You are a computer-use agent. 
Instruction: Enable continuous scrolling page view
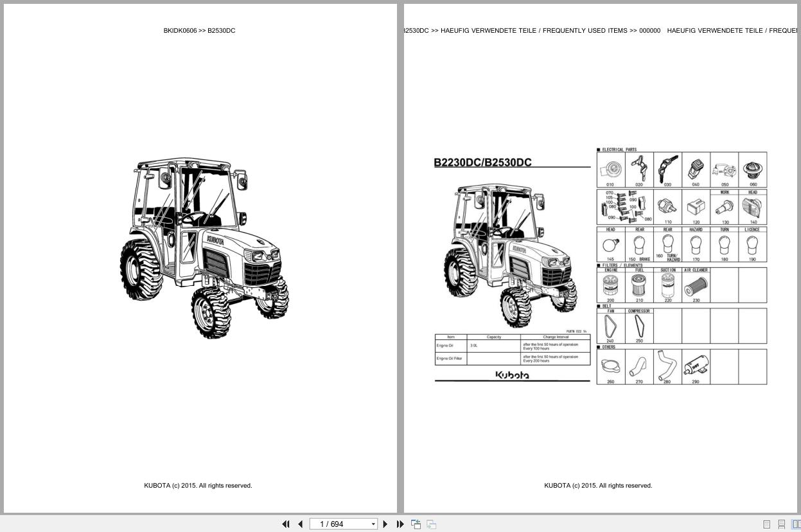[781, 524]
